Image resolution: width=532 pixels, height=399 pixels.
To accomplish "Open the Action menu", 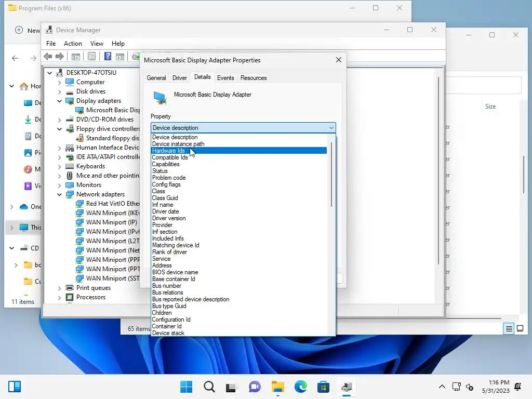I will tap(73, 44).
